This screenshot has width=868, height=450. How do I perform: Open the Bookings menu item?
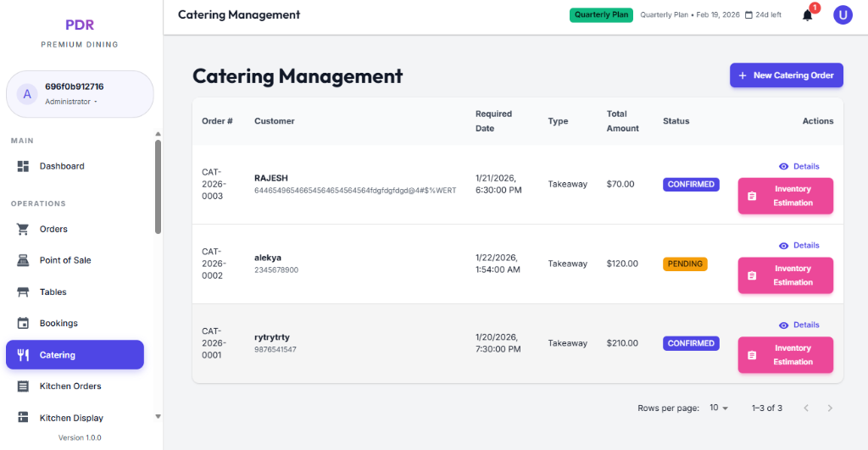tap(58, 323)
